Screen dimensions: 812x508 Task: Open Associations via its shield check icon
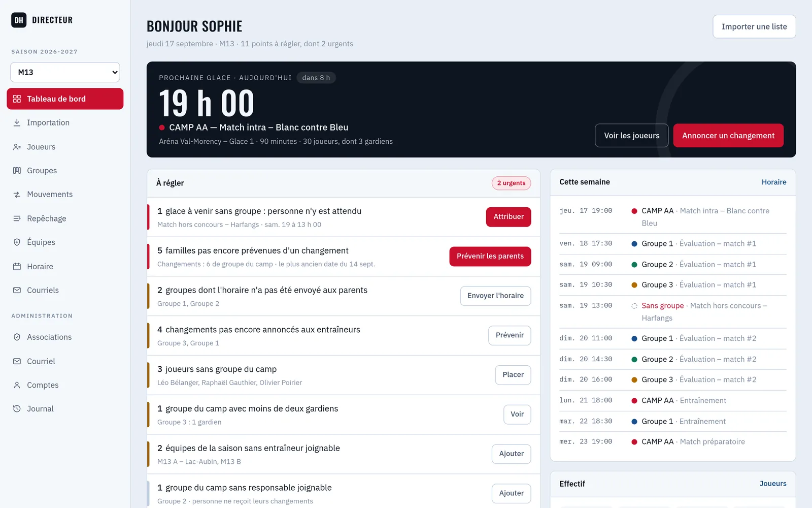click(x=17, y=337)
